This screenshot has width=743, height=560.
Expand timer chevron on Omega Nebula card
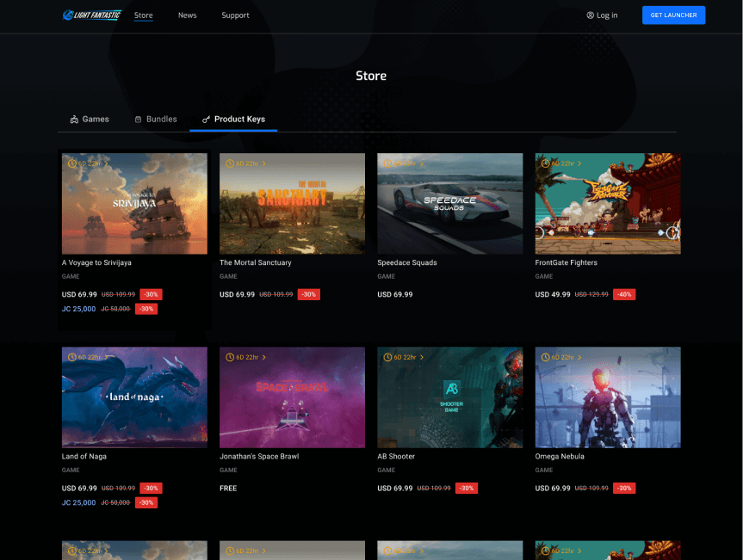pyautogui.click(x=579, y=357)
